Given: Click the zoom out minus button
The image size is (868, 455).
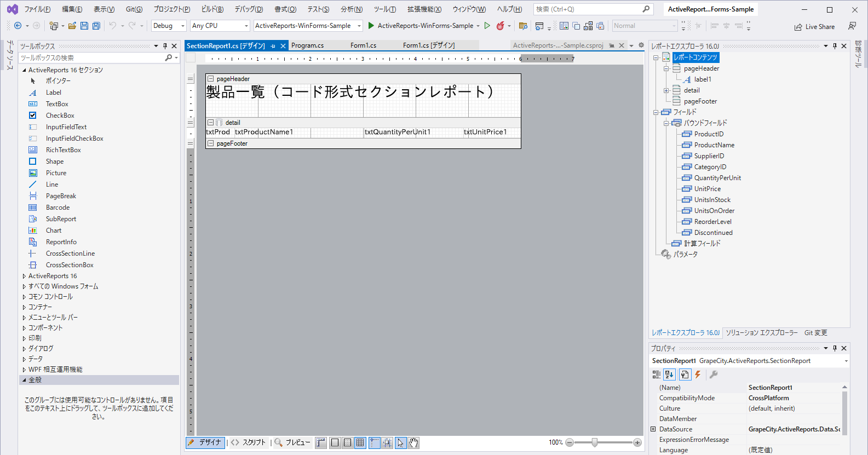Looking at the screenshot, I should click(570, 442).
